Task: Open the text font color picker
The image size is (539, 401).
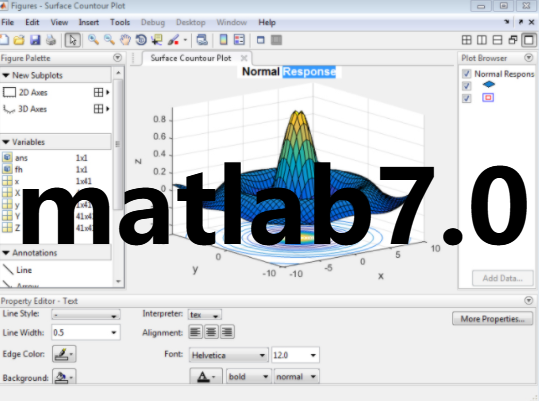Action: (206, 377)
